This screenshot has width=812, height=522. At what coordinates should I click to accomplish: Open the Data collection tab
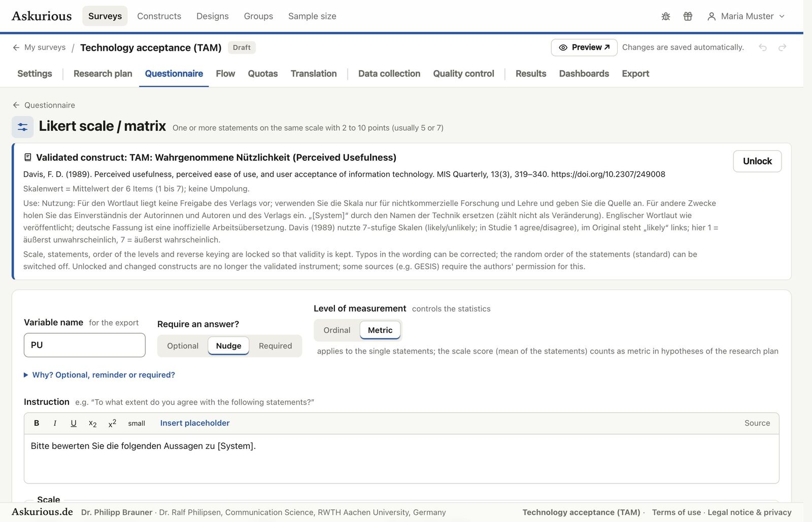coord(389,74)
